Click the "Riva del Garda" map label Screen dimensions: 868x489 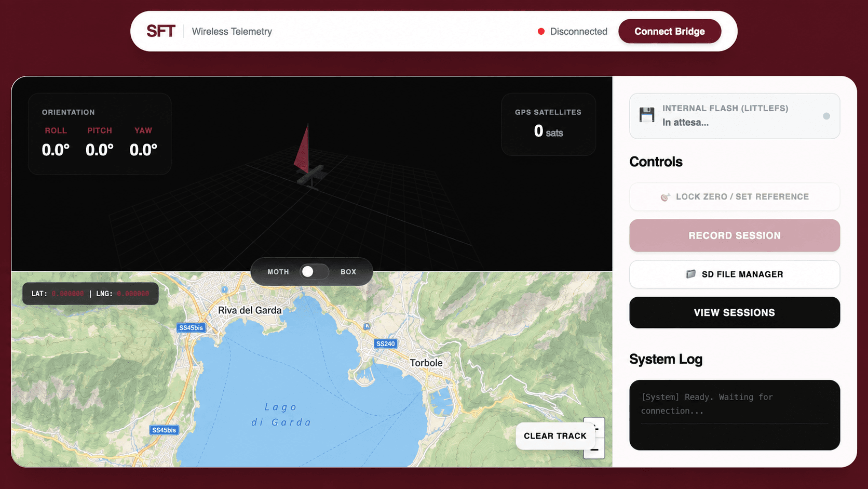[250, 310]
